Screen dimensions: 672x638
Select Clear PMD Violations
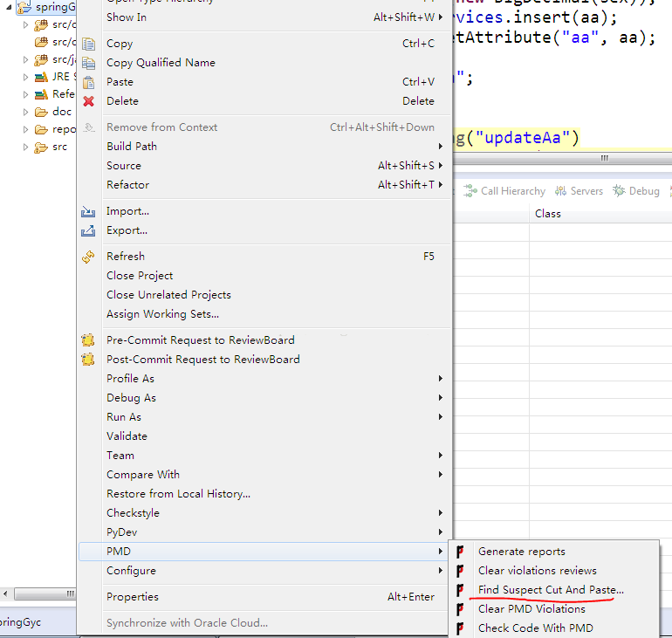coord(553,609)
